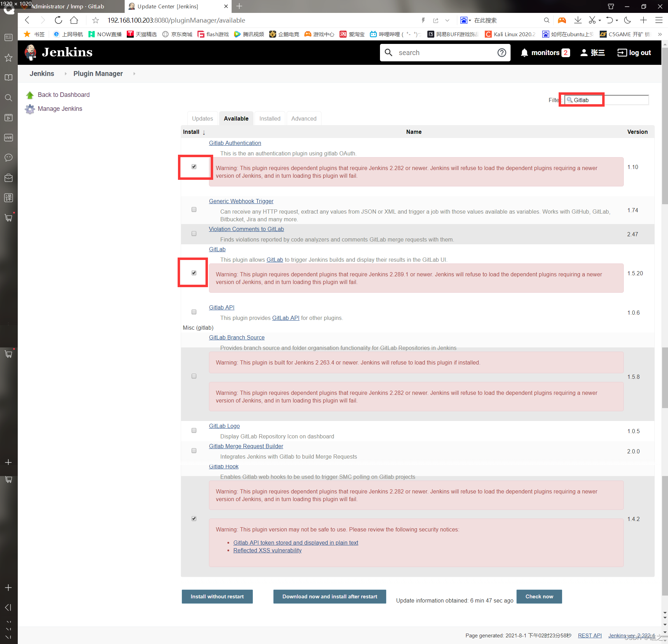668x644 pixels.
Task: Show more bookmarks with the overflow chevron
Action: pos(660,34)
